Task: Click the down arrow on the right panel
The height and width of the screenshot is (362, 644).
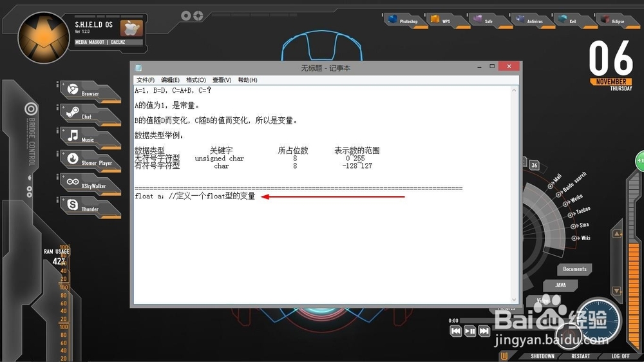Action: 617,291
